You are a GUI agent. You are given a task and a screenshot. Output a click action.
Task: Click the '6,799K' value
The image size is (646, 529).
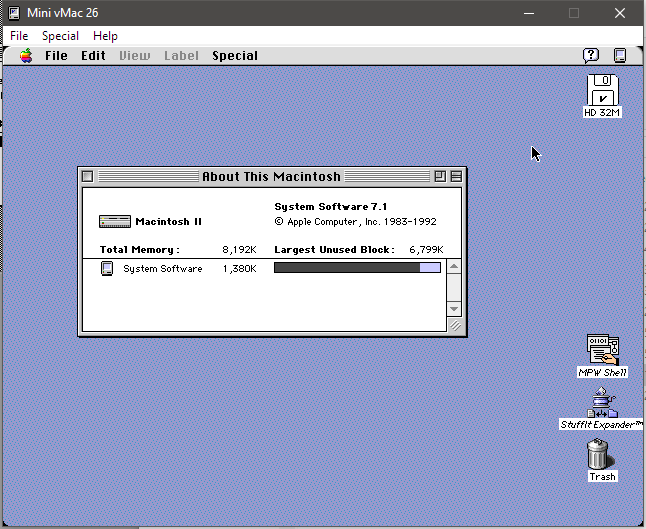[426, 250]
